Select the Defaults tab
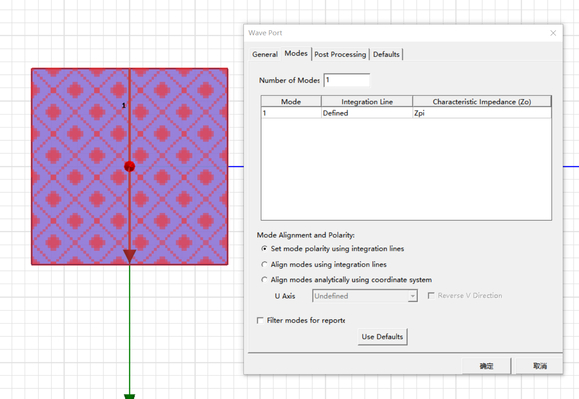579x399 pixels. coord(386,54)
